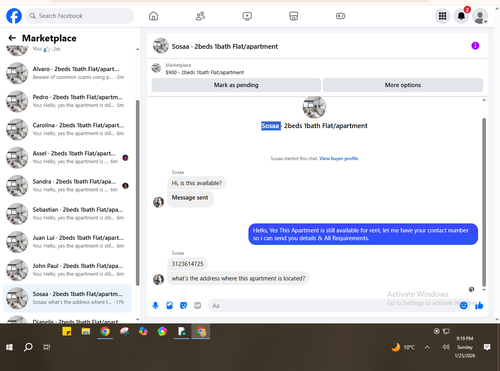Open the volume control in tray
The width and height of the screenshot is (500, 371).
446,347
